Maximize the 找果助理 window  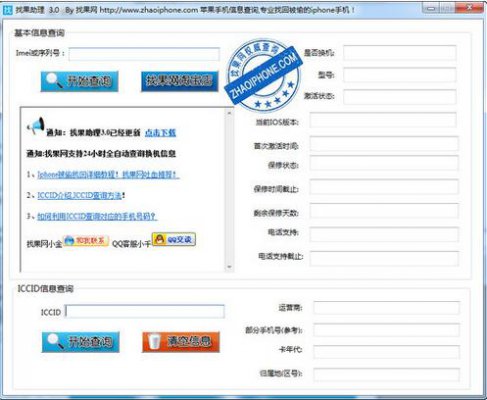(x=447, y=8)
